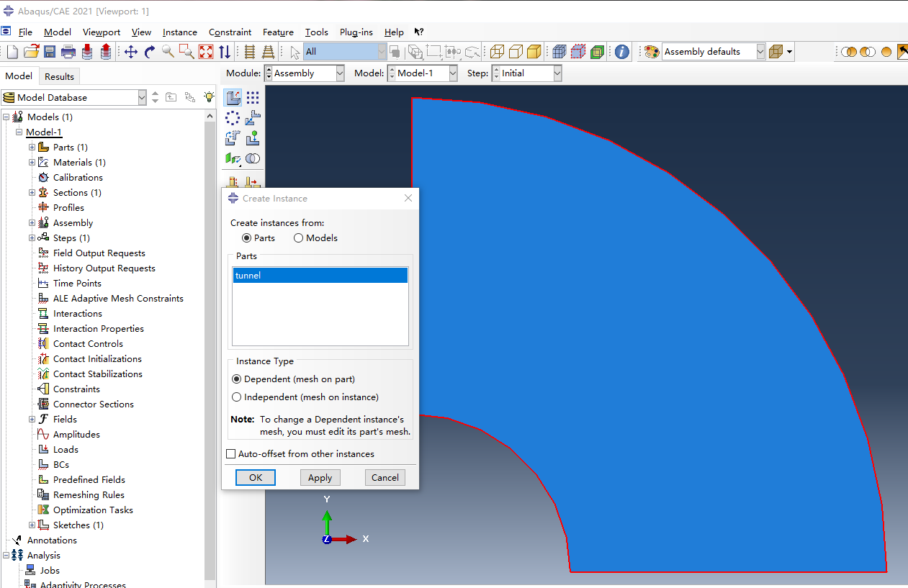Select the Box Zoom tool
The image size is (908, 588).
(186, 52)
